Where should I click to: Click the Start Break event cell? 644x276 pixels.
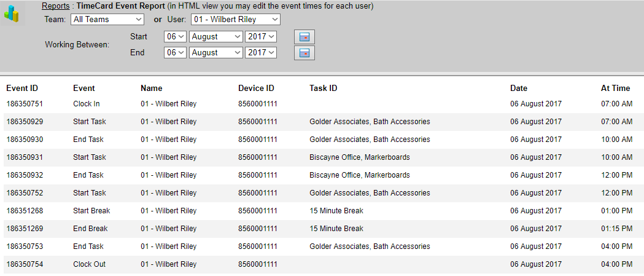91,211
